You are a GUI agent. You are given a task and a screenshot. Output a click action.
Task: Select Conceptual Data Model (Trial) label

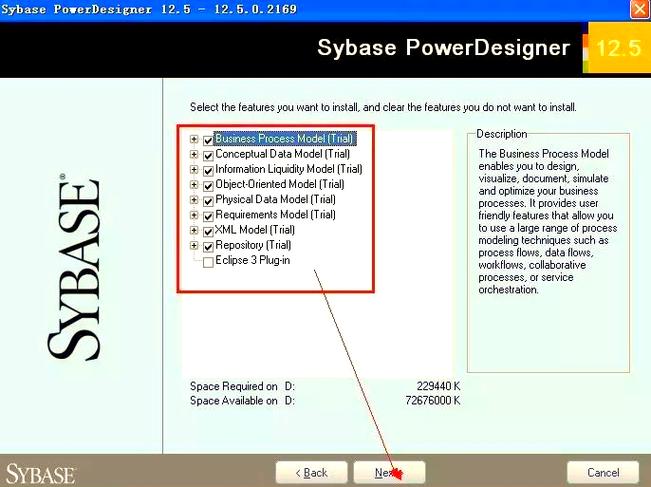(282, 154)
